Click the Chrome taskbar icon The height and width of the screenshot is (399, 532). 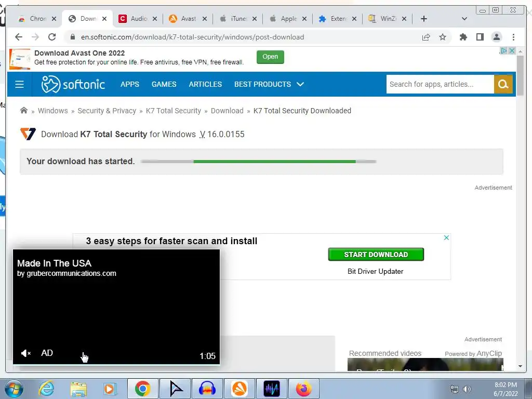pyautogui.click(x=143, y=389)
